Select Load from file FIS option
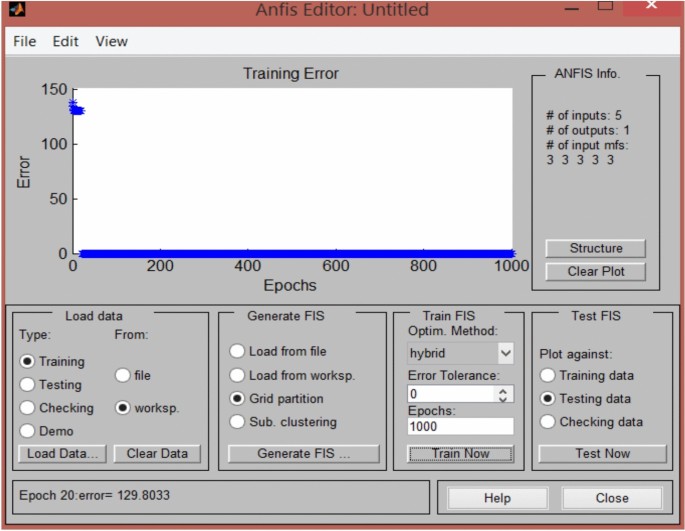This screenshot has width=685, height=531. [x=237, y=351]
